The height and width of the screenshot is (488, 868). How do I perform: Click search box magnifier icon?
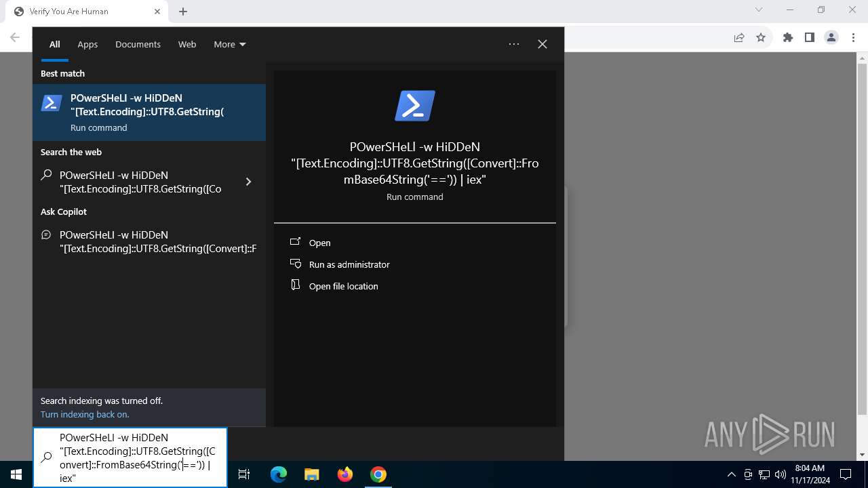pyautogui.click(x=46, y=457)
